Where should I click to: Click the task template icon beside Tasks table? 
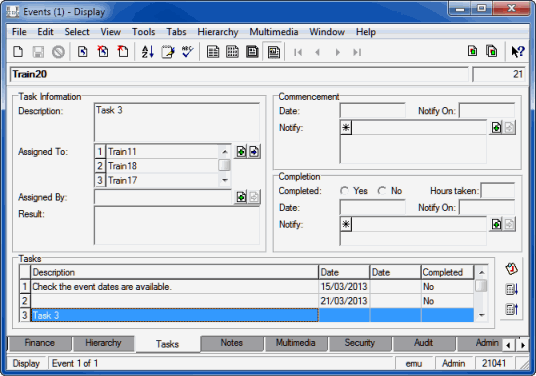512,269
